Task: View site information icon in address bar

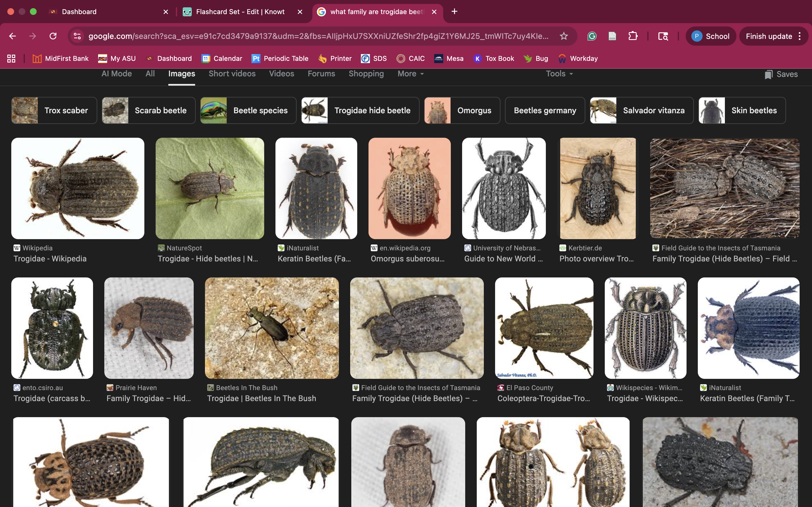Action: [x=78, y=36]
